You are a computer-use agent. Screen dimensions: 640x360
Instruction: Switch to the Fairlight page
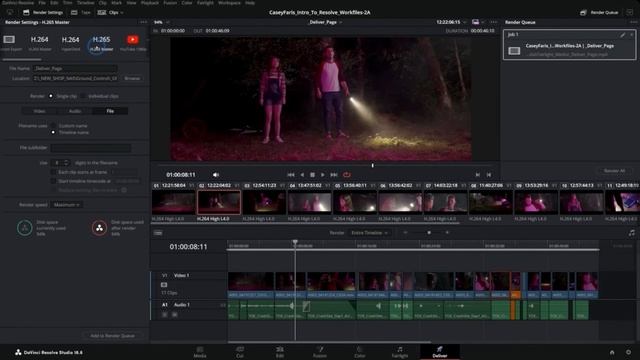pos(400,352)
